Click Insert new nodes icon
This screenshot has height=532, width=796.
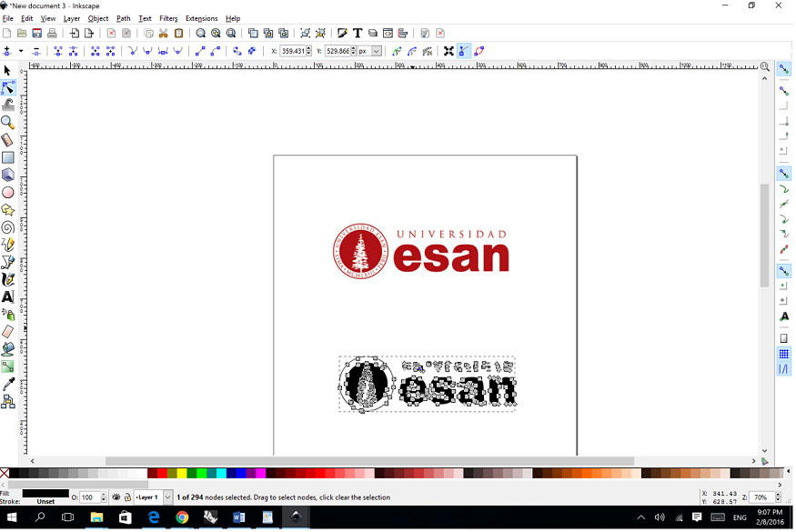click(7, 51)
